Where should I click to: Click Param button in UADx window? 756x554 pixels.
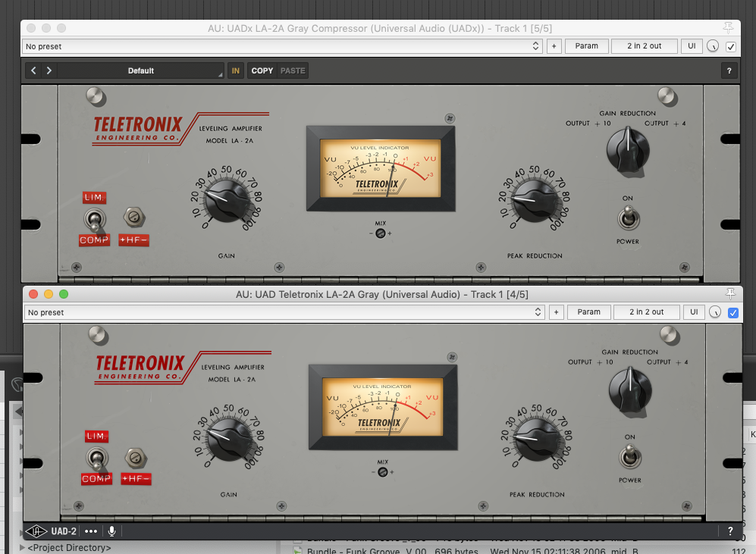point(586,46)
